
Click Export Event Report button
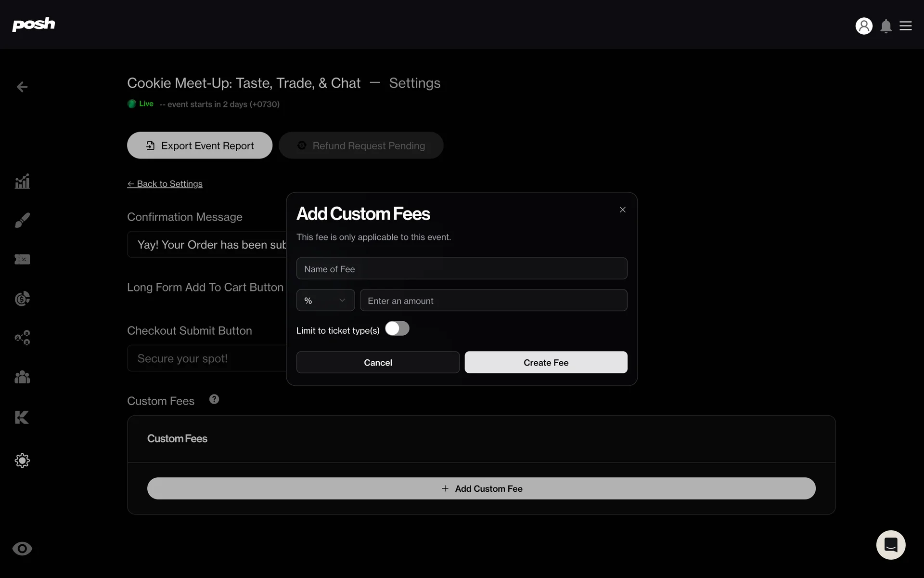pos(200,145)
